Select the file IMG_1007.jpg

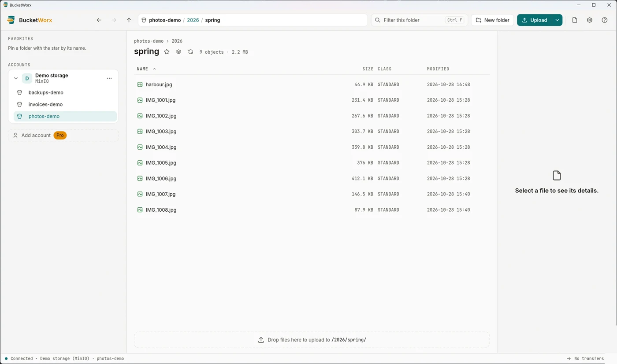[x=312, y=194]
